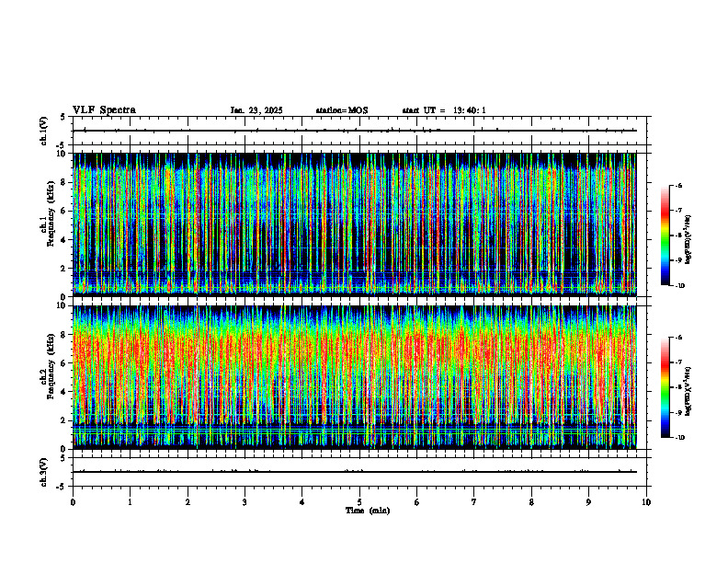Click the "8" tick on the time axis
This screenshot has height=563, width=728.
click(x=531, y=502)
